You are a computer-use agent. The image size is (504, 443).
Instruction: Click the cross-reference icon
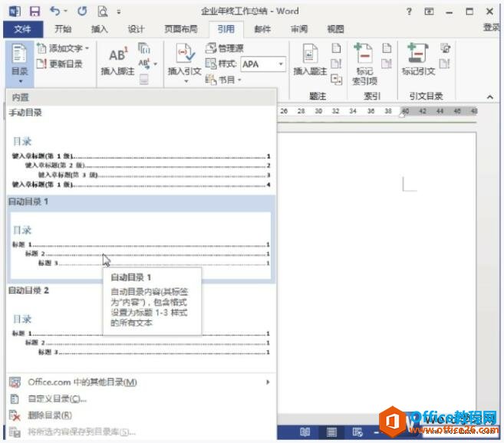(336, 79)
